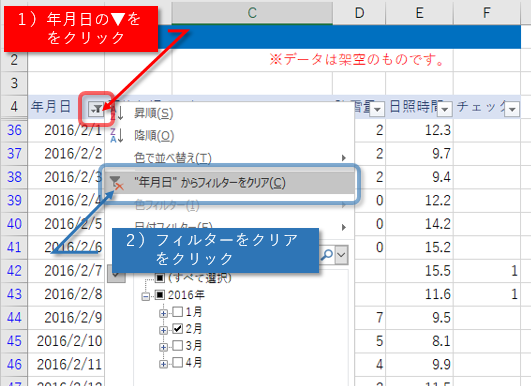This screenshot has width=531, height=386.
Task: Toggle the 2016年 checkbox
Action: coord(160,295)
